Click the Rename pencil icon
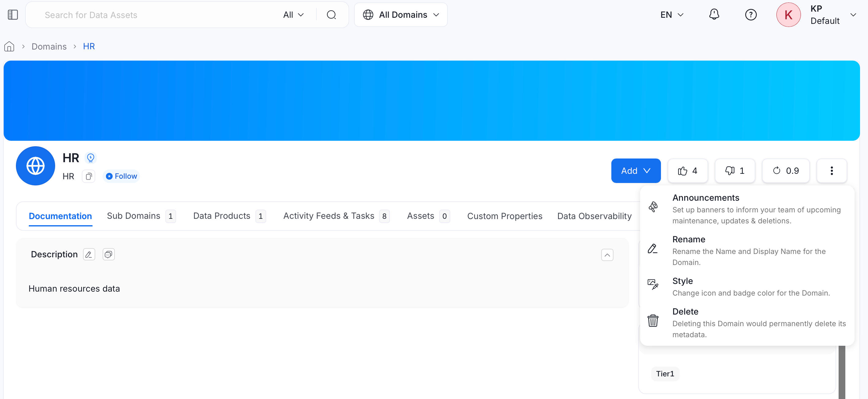 click(x=653, y=248)
